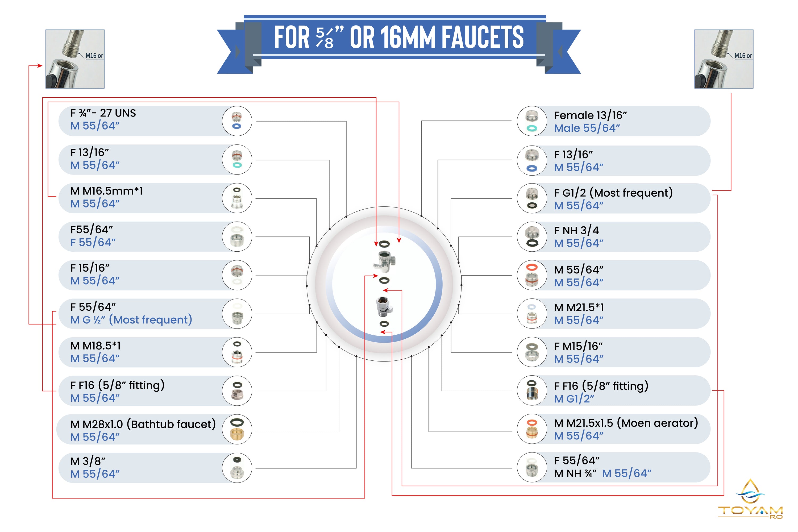Screen dimensions: 798x532
Task: Click the adapter icon beside F ¾"- 27 UNS
Action: [237, 121]
